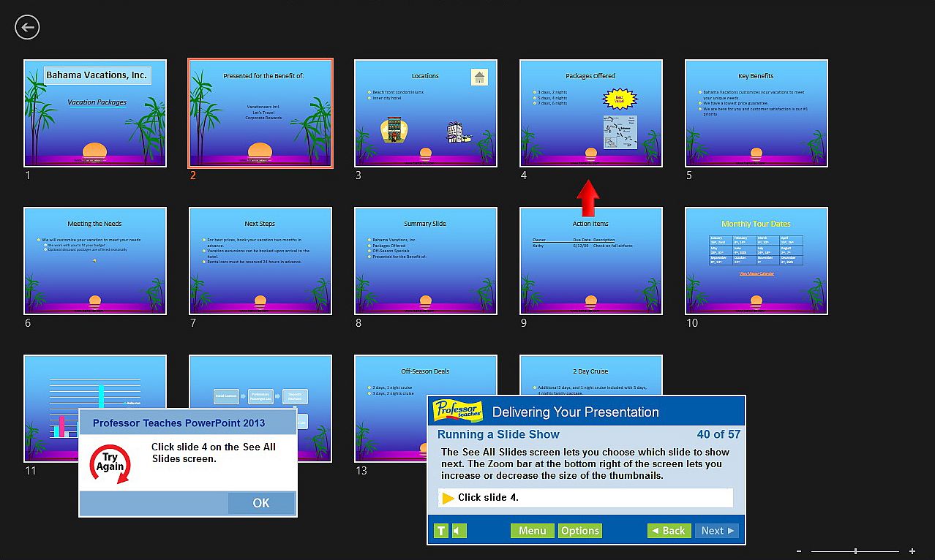Select slide 1 Bahama Vacations thumbnail

(95, 113)
